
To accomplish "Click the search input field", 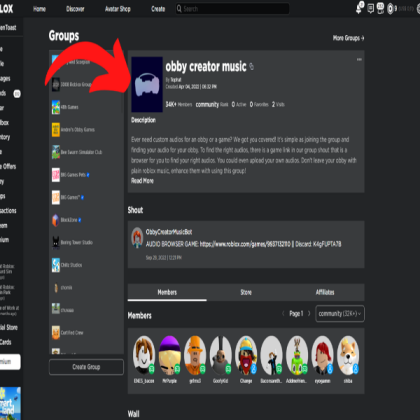I will 233,9.
